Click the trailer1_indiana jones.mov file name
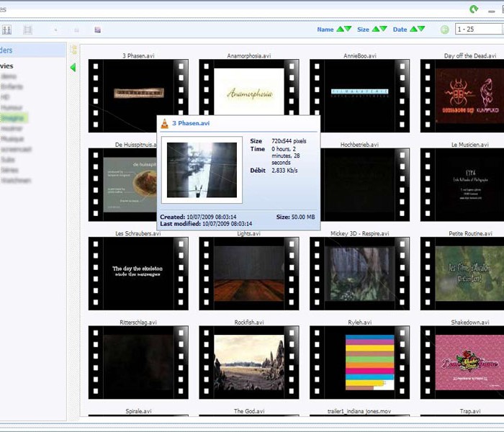 coord(359,411)
